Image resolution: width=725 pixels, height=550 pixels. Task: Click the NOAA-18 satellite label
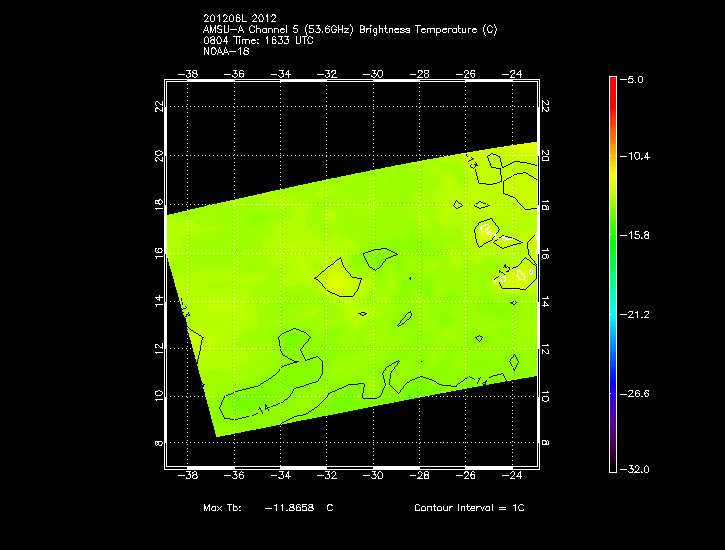tap(226, 50)
